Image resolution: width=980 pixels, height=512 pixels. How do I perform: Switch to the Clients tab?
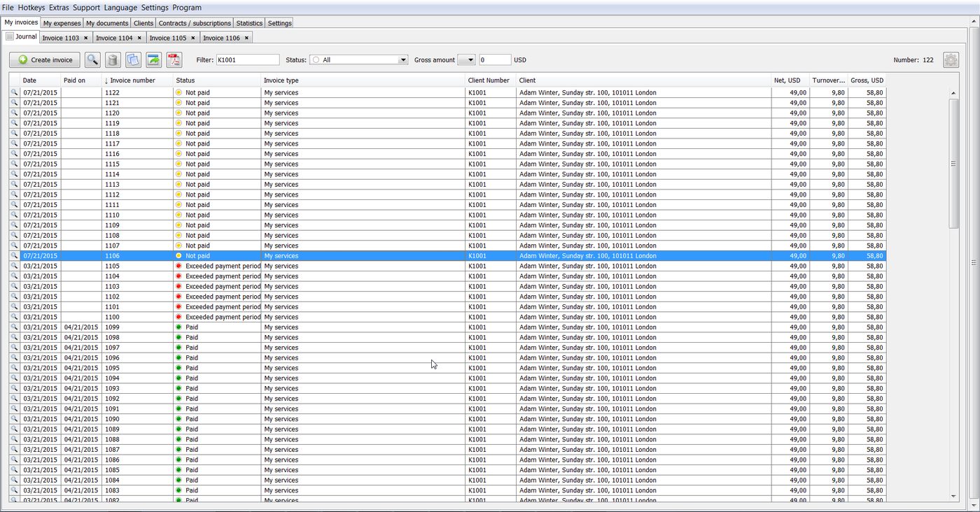coord(143,23)
